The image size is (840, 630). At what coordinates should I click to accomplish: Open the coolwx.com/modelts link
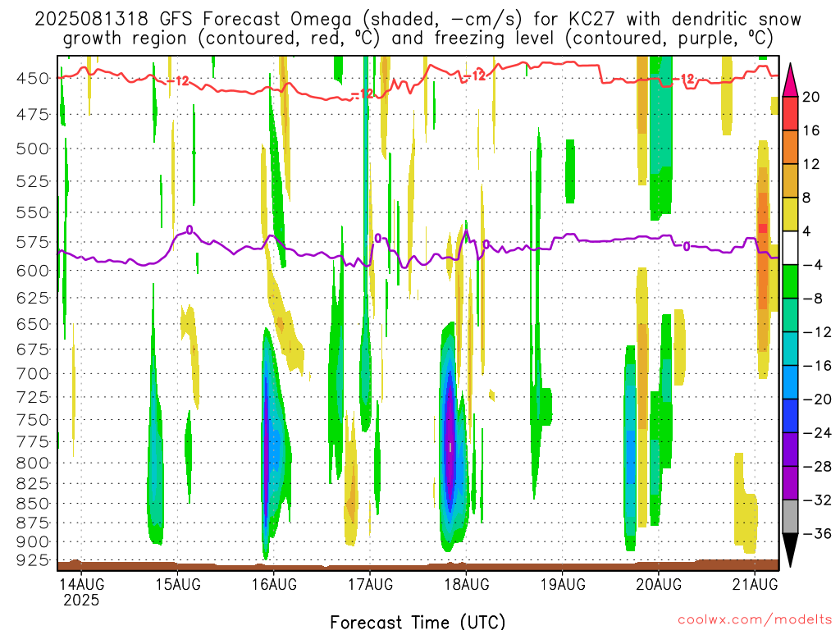click(755, 620)
